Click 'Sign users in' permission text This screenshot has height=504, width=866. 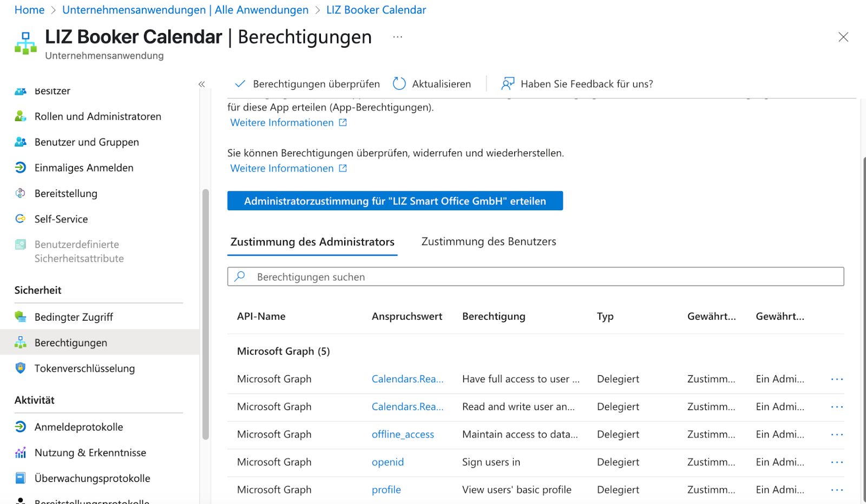pyautogui.click(x=491, y=462)
